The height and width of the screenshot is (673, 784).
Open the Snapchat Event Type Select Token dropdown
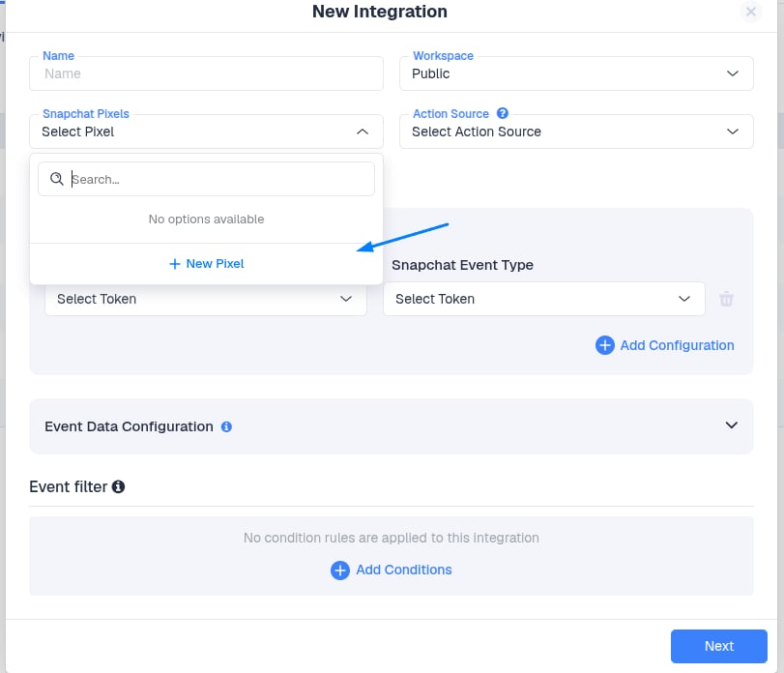(x=544, y=299)
